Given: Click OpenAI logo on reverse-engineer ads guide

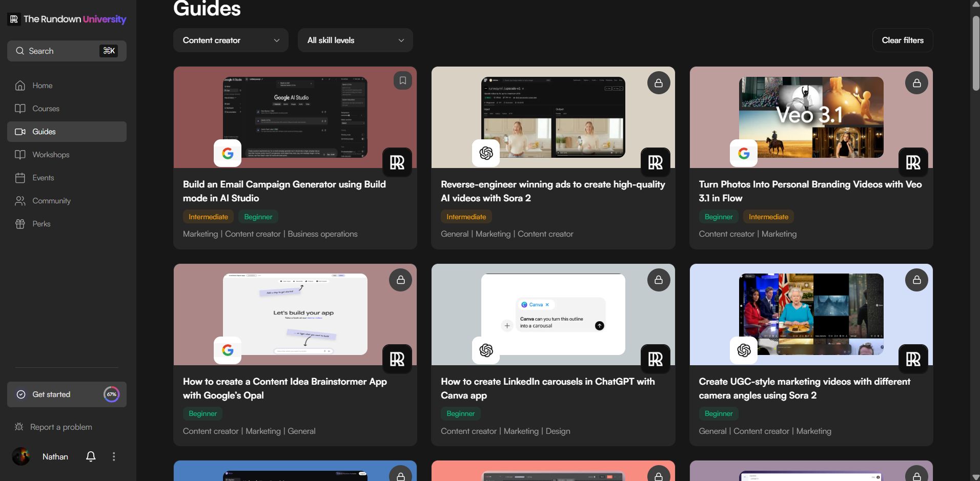Looking at the screenshot, I should 486,153.
